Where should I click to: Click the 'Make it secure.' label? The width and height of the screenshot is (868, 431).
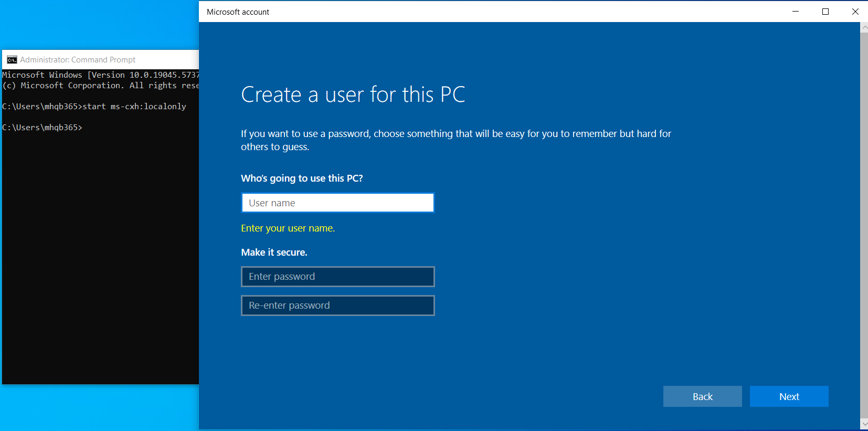(274, 253)
